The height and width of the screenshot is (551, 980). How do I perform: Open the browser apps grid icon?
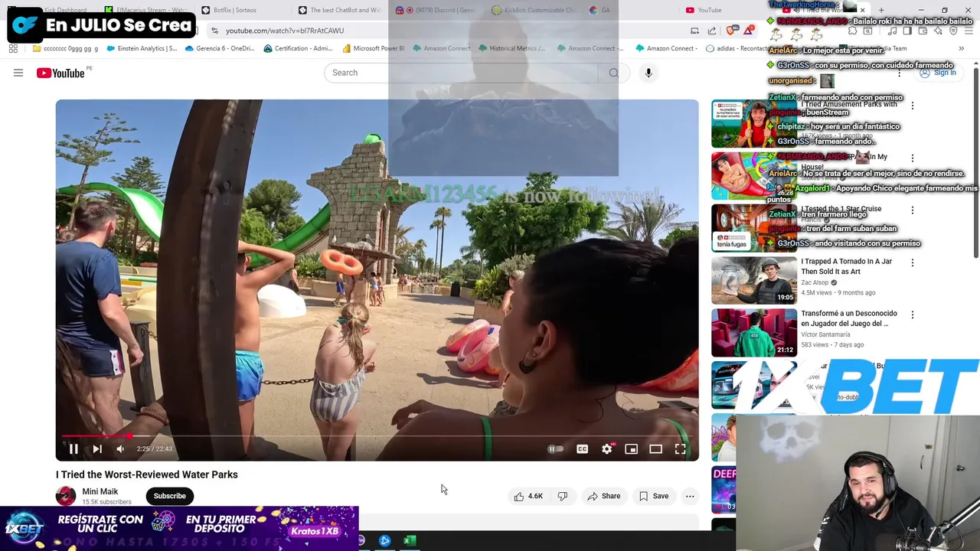13,48
